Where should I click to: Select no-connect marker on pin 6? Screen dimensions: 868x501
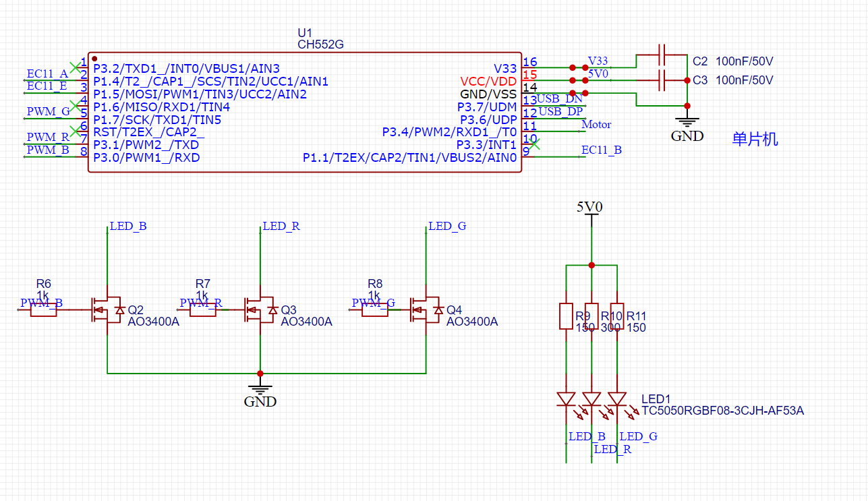[75, 130]
